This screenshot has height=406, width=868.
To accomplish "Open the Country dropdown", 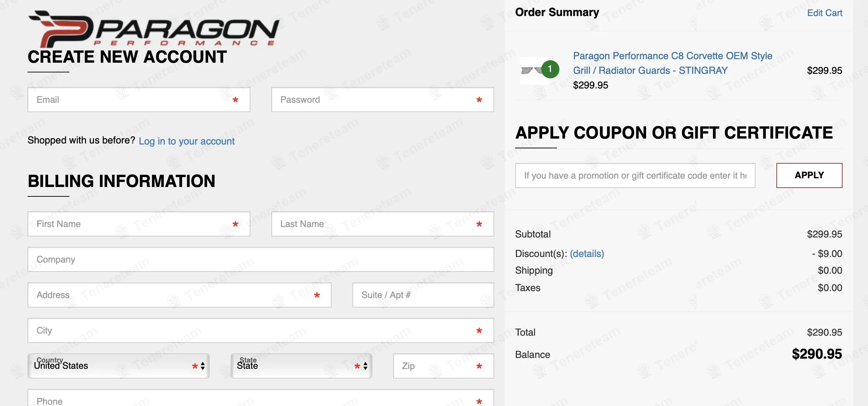I will click(111, 366).
